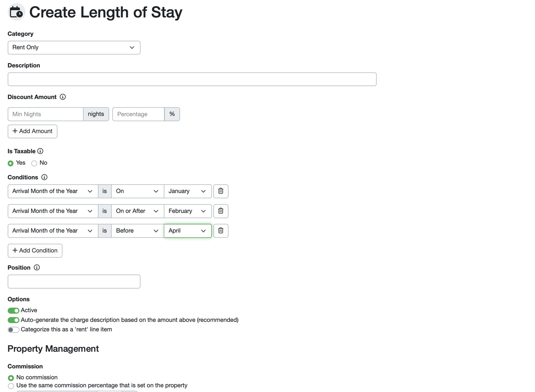This screenshot has height=392, width=535.
Task: Toggle the Active switch
Action: (x=13, y=310)
